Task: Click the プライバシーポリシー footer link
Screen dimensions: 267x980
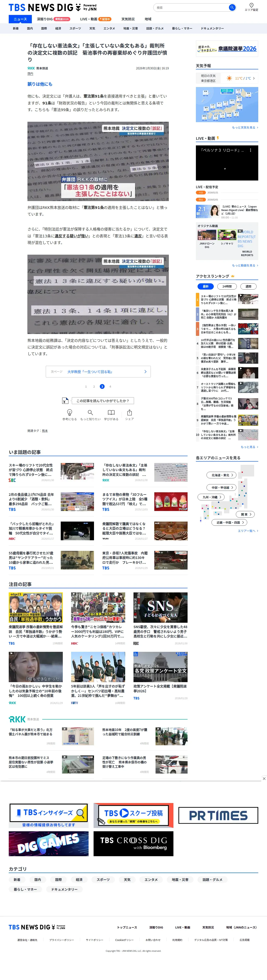Action: coord(62,940)
